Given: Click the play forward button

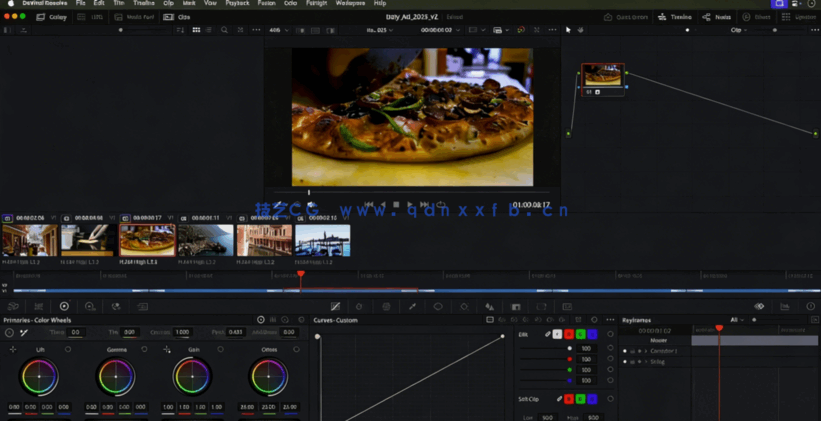Looking at the screenshot, I should [x=410, y=205].
